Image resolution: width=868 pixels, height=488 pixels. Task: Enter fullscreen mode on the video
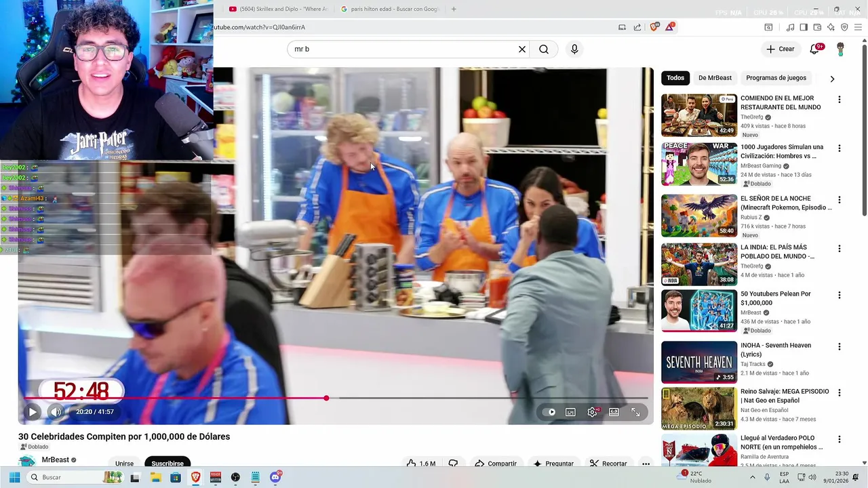tap(635, 412)
